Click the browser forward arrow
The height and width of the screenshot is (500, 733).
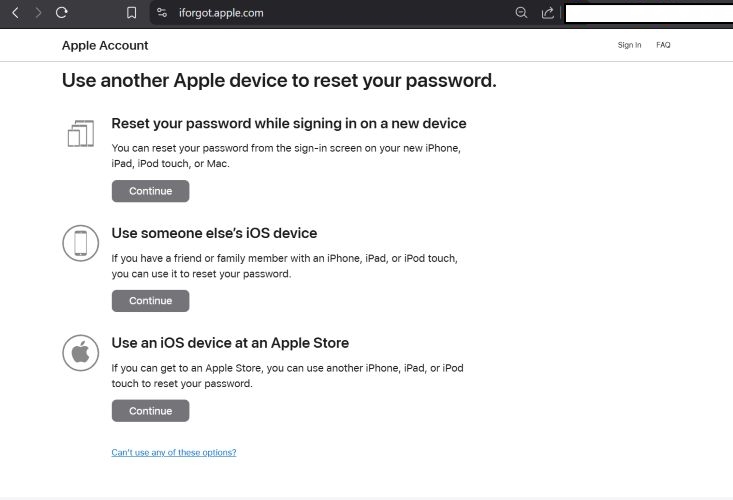point(38,13)
